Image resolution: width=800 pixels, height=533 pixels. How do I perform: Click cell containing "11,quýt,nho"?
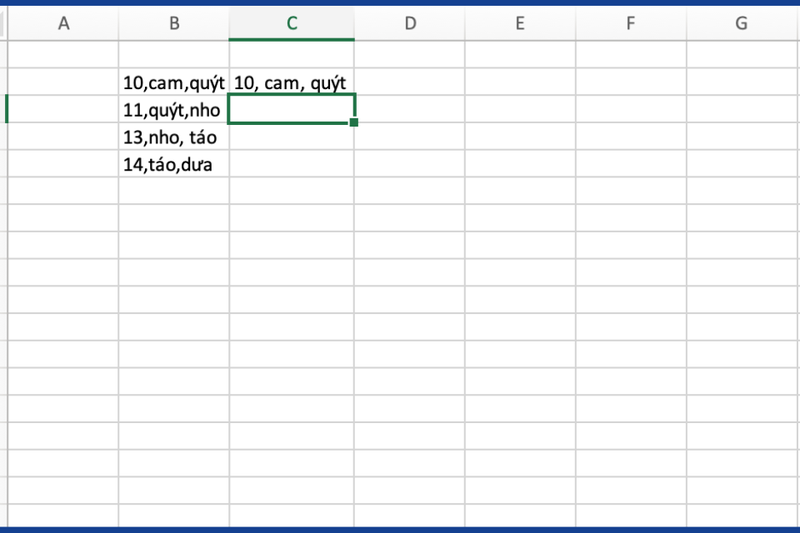(174, 109)
